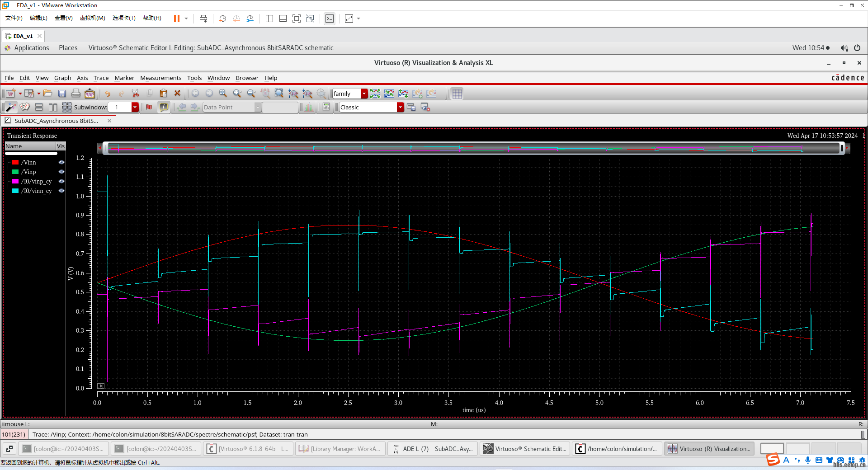Click the magenta /I0/vinp_cy color swatch
The height and width of the screenshot is (470, 868).
(x=15, y=181)
